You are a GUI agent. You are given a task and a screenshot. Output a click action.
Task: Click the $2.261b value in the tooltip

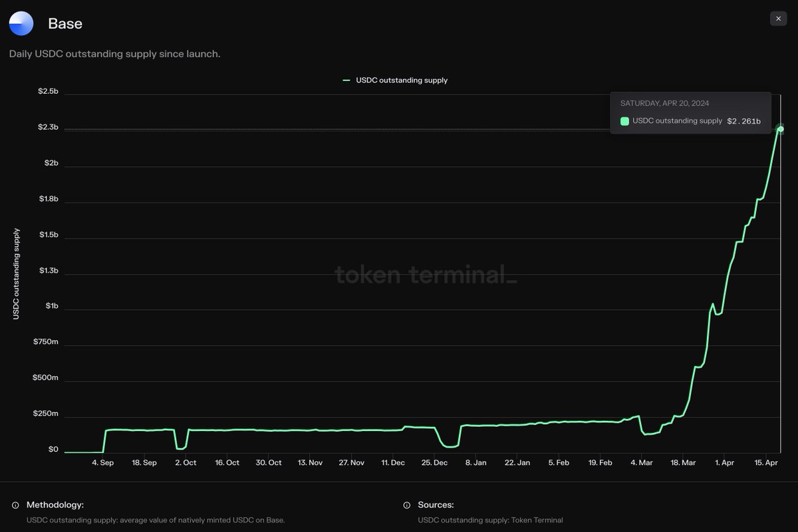pos(744,121)
